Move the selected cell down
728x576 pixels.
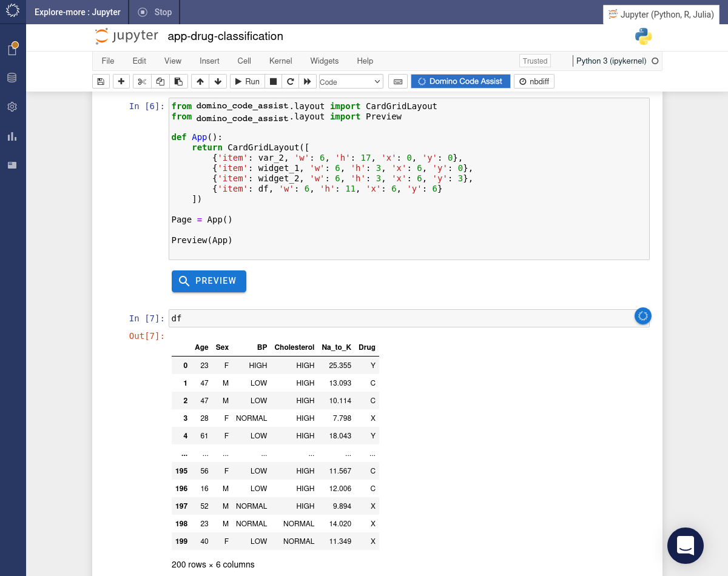[218, 81]
